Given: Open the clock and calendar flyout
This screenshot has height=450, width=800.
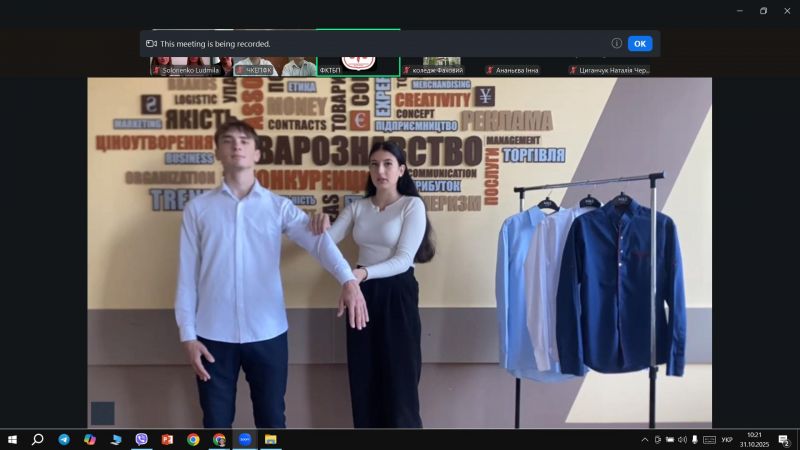Looking at the screenshot, I should coord(754,439).
